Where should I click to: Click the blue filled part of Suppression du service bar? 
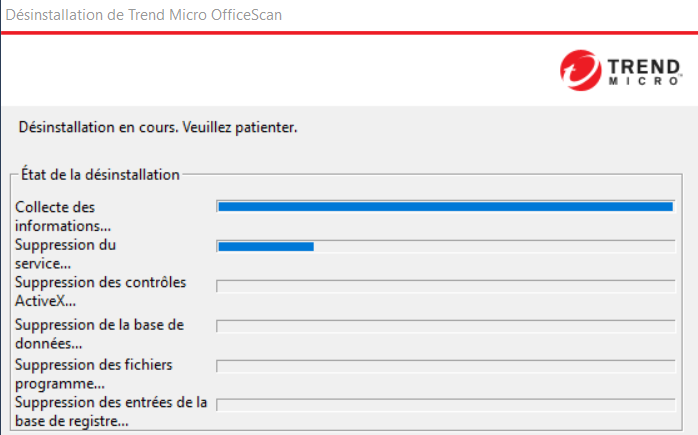[x=266, y=246]
